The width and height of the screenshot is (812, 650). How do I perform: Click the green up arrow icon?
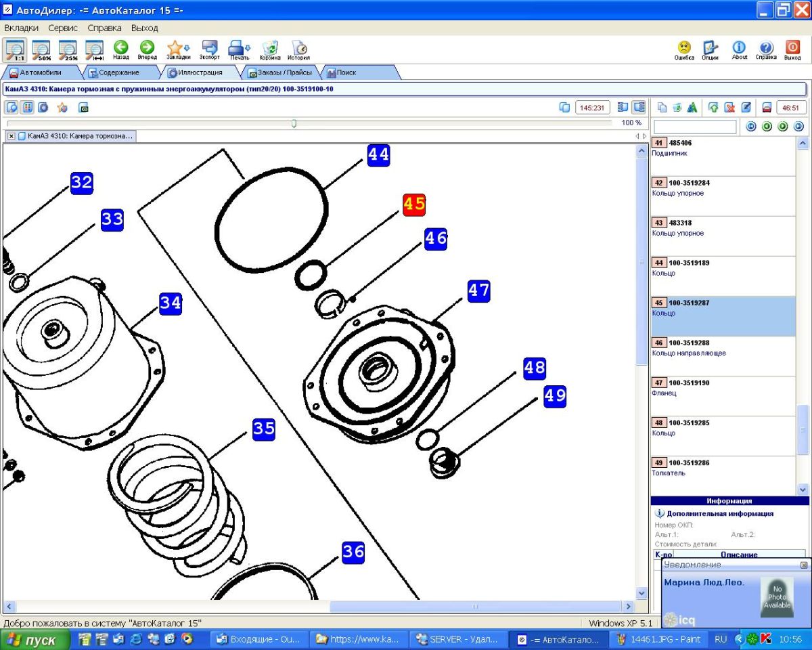click(713, 107)
